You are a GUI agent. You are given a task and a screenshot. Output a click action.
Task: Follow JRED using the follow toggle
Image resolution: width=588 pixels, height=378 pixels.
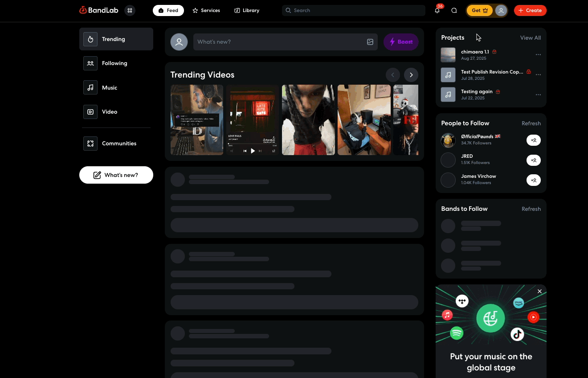(534, 160)
